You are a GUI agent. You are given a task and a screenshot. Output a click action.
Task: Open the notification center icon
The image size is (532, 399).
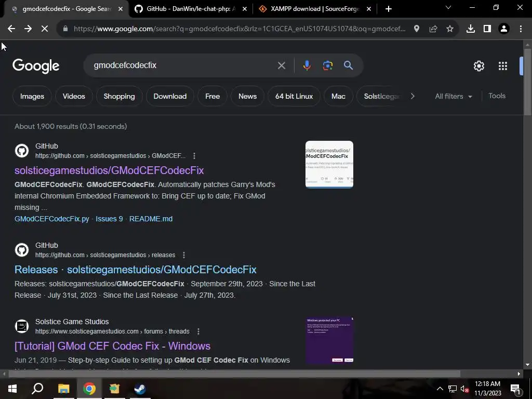click(x=515, y=389)
